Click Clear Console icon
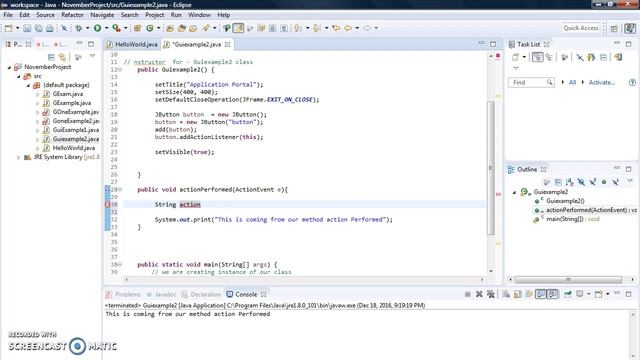The image size is (640, 360). click(506, 294)
